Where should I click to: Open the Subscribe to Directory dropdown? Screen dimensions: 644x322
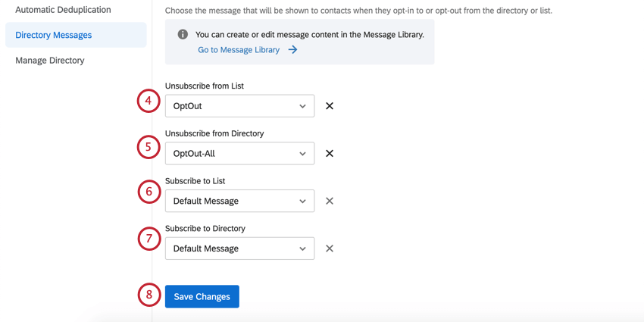coord(239,249)
